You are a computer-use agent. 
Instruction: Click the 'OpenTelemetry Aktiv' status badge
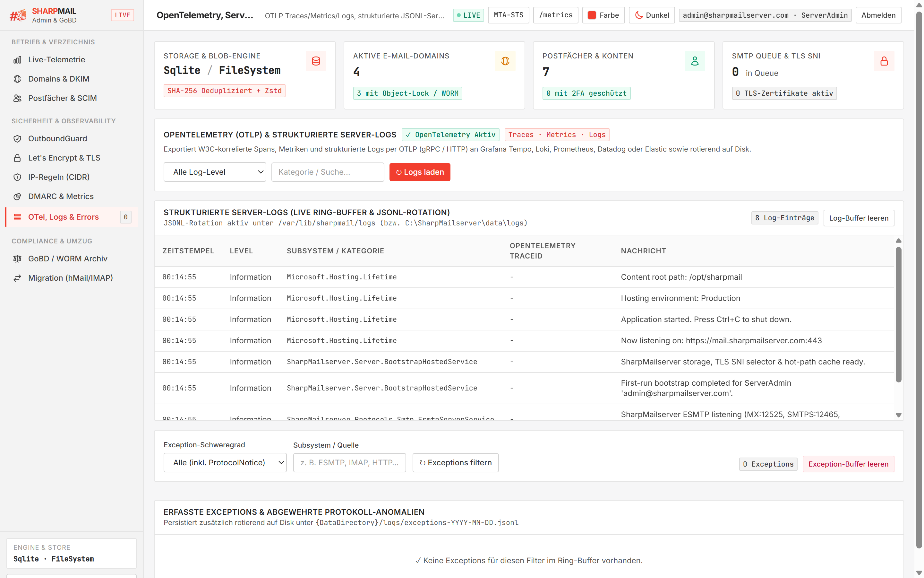coord(450,135)
